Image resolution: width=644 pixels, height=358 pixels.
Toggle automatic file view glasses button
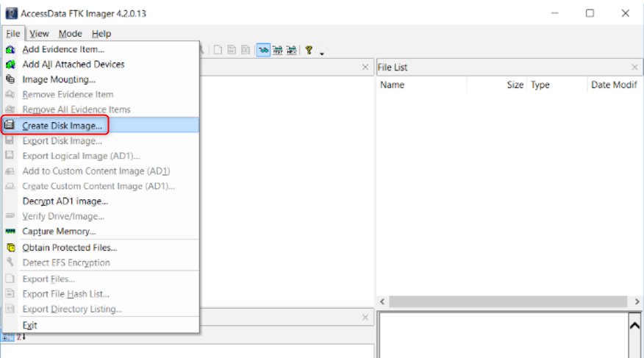coord(263,50)
